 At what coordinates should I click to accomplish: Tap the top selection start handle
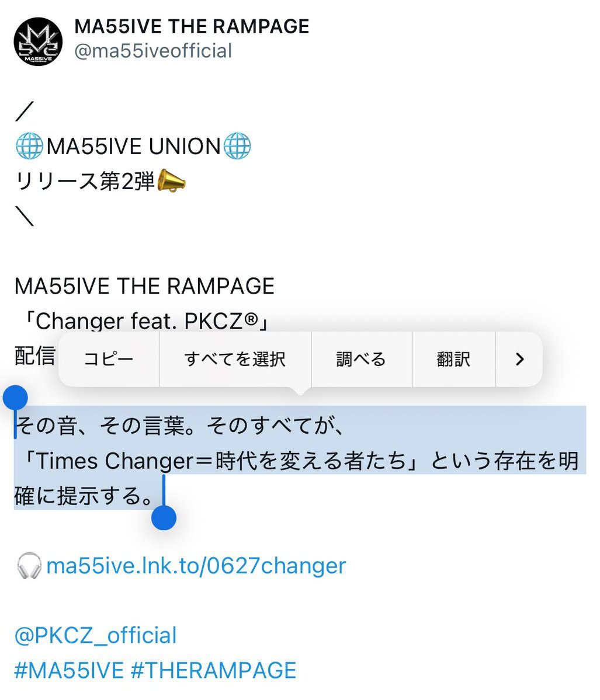[15, 398]
